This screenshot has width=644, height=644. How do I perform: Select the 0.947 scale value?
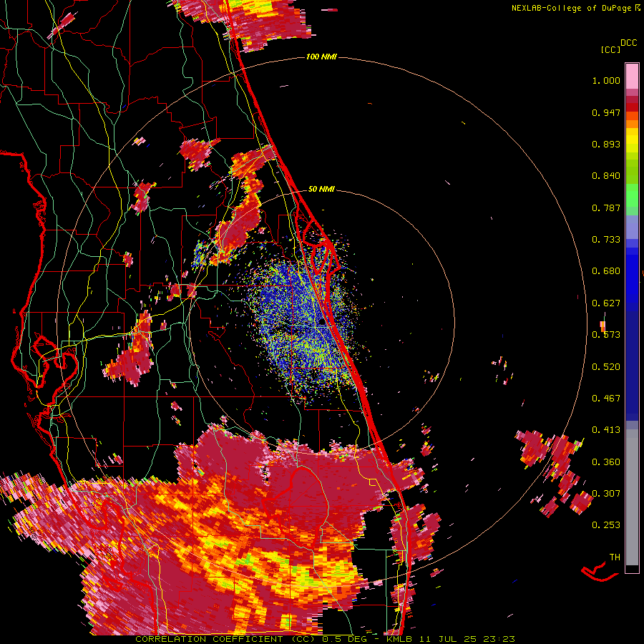tap(606, 112)
